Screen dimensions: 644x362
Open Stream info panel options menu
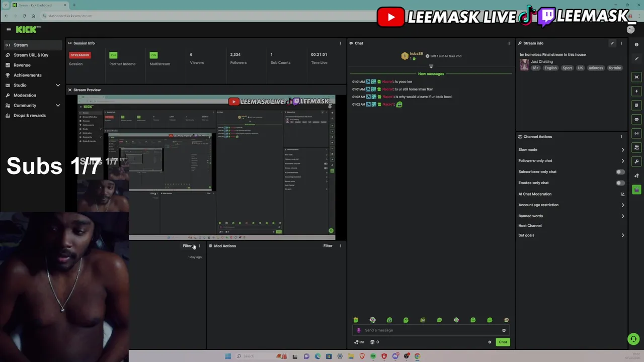(621, 43)
